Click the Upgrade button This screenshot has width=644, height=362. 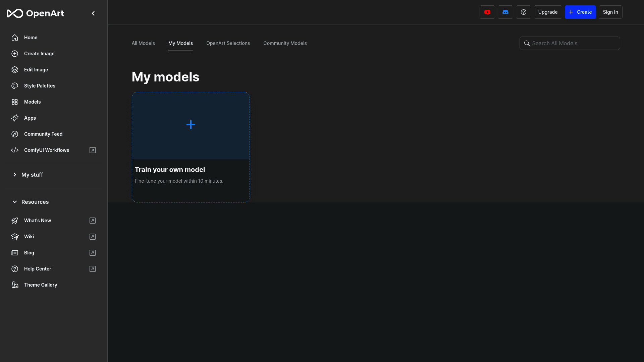point(548,12)
